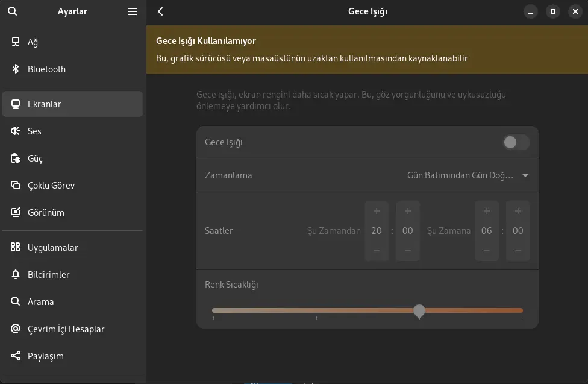Click the dropdown arrow next to Gün Batımından
Image resolution: width=588 pixels, height=384 pixels.
pyautogui.click(x=525, y=175)
